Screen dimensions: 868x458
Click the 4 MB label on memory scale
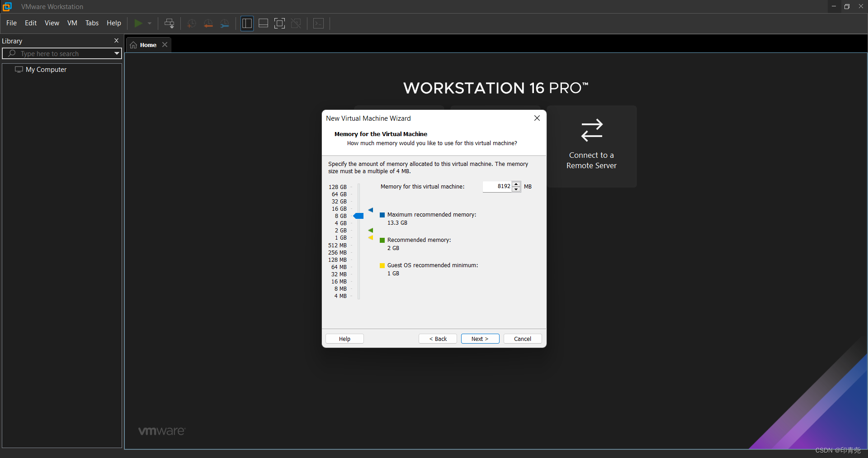coord(340,296)
